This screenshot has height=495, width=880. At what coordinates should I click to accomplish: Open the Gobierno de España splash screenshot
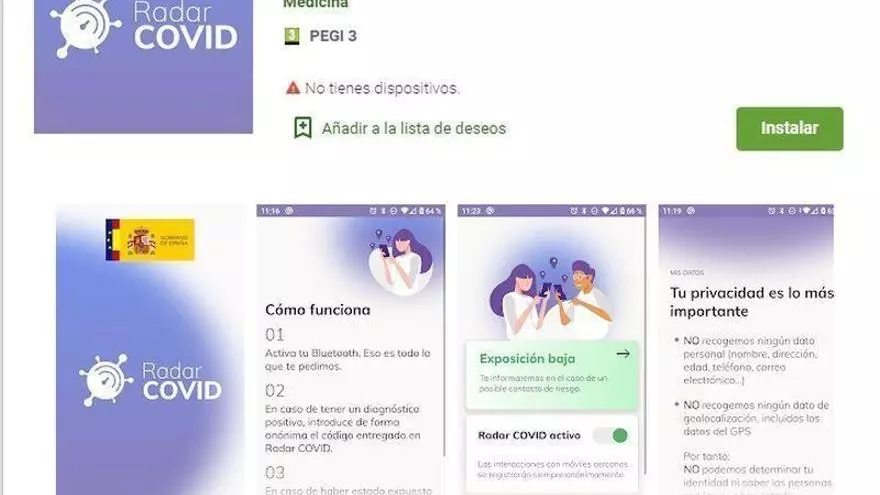pyautogui.click(x=150, y=350)
